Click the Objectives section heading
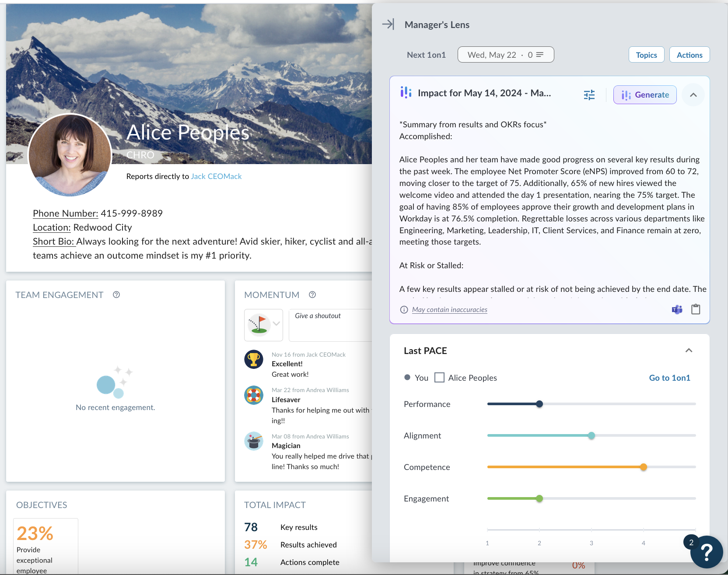Viewport: 728px width, 575px height. coord(42,505)
